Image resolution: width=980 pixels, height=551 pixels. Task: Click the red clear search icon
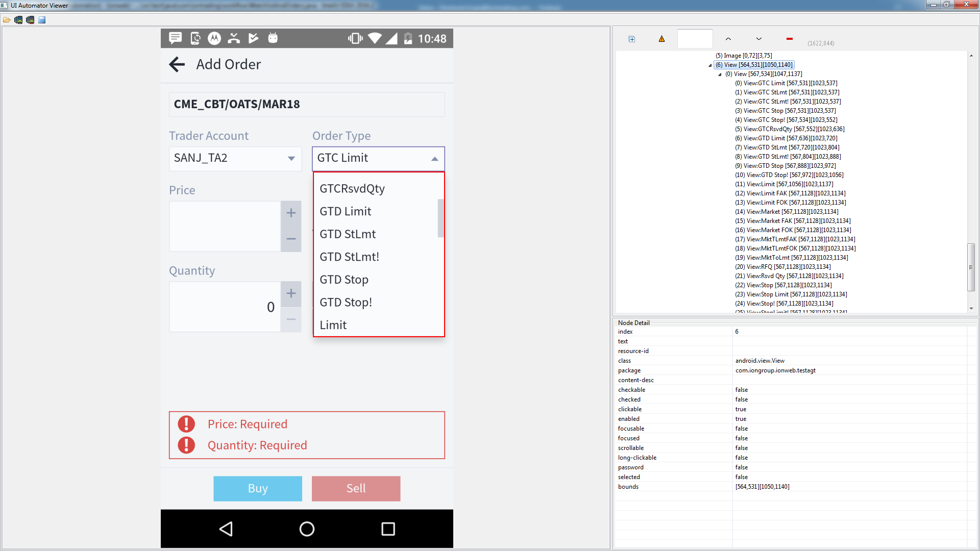tap(790, 39)
